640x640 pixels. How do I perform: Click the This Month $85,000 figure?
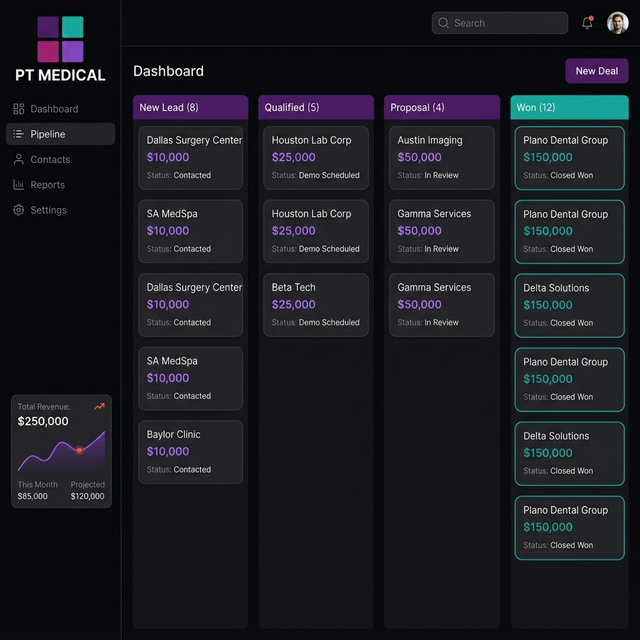[x=33, y=496]
